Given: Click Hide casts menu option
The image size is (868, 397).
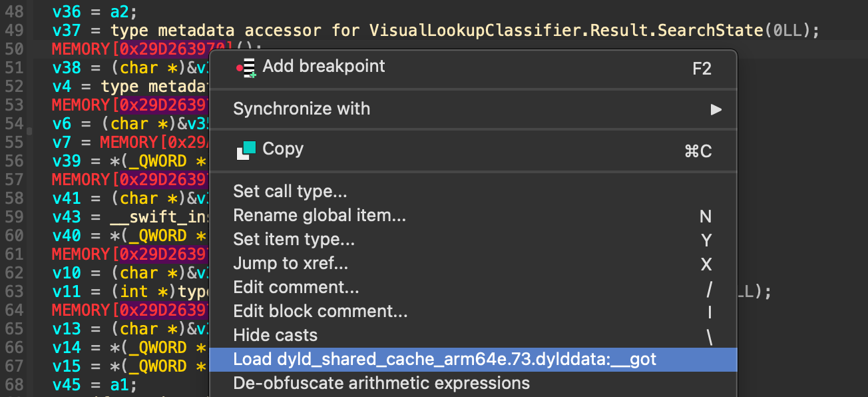Looking at the screenshot, I should tap(275, 336).
